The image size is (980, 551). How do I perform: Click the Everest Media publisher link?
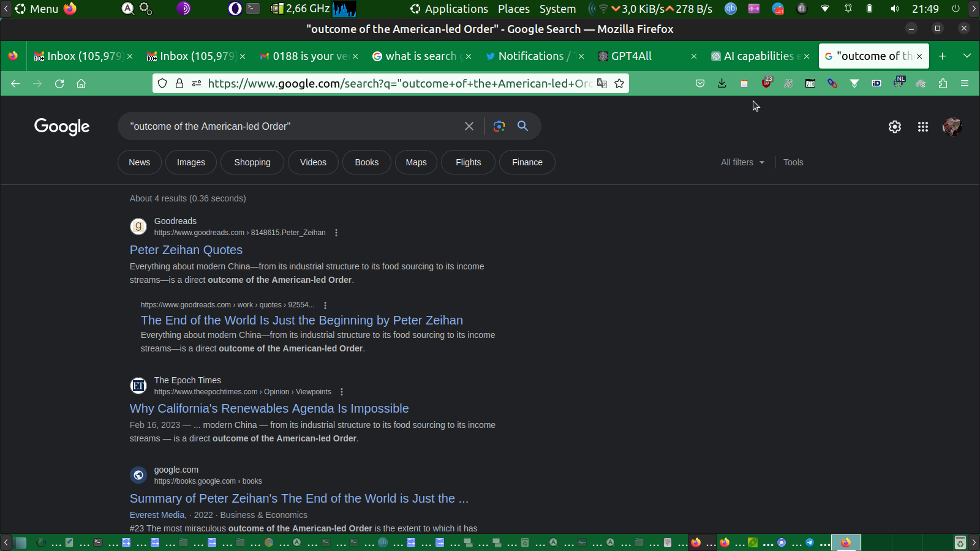158,515
